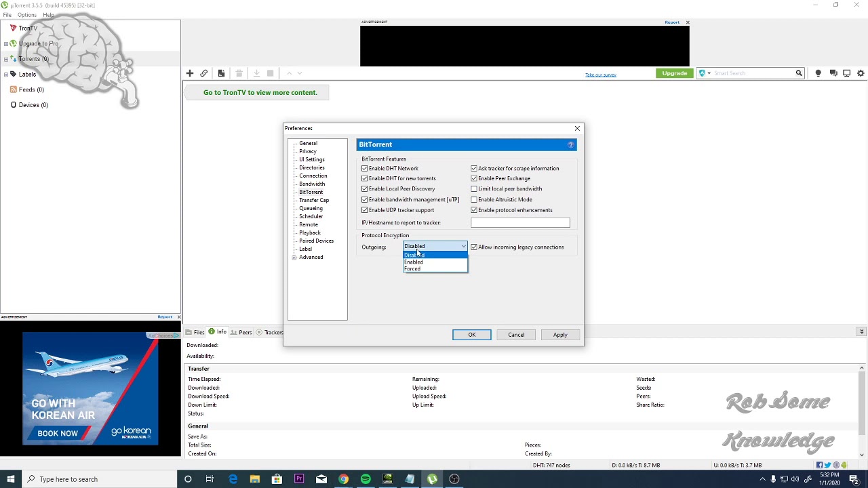Expand the Torrents sidebar node
The width and height of the screenshot is (868, 488).
point(5,59)
